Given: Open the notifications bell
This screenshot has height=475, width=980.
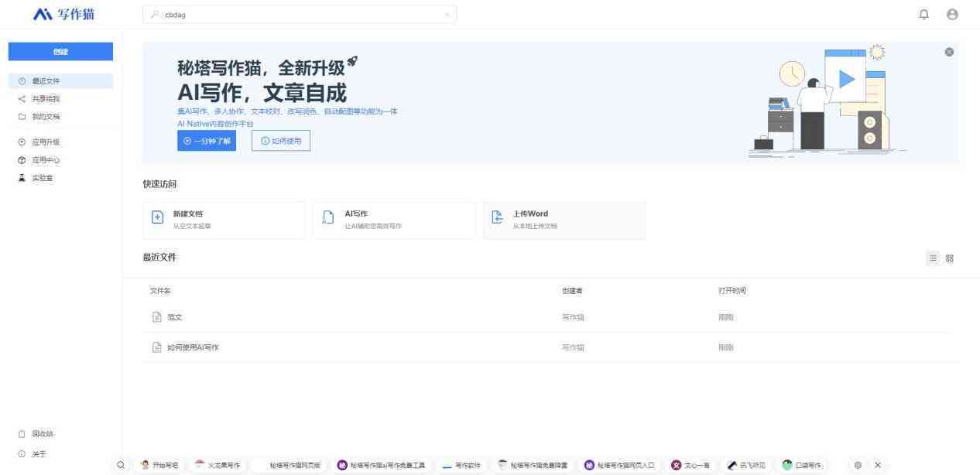Looking at the screenshot, I should (923, 14).
